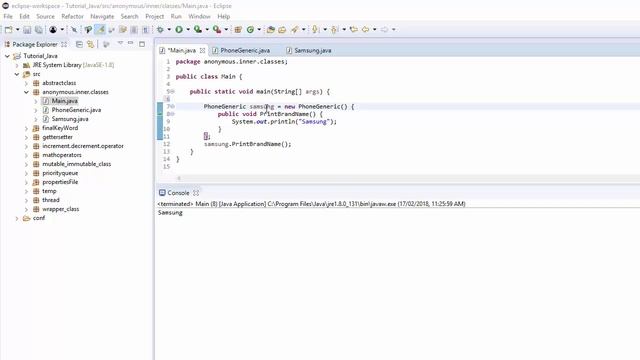Open the External Tools dropdown arrow
The image size is (640, 360).
226,29
